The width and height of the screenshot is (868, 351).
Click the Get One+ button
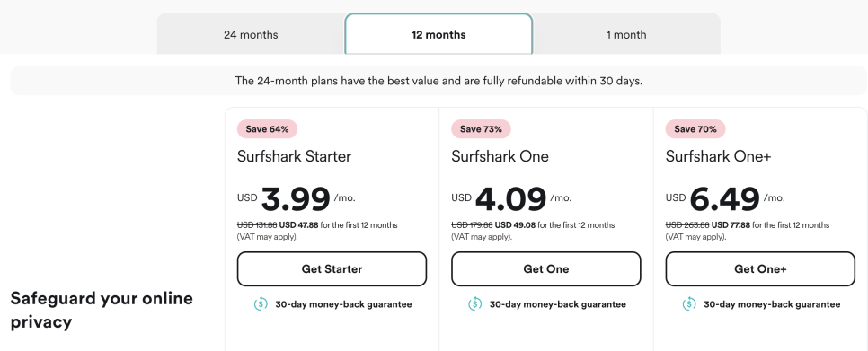[760, 269]
